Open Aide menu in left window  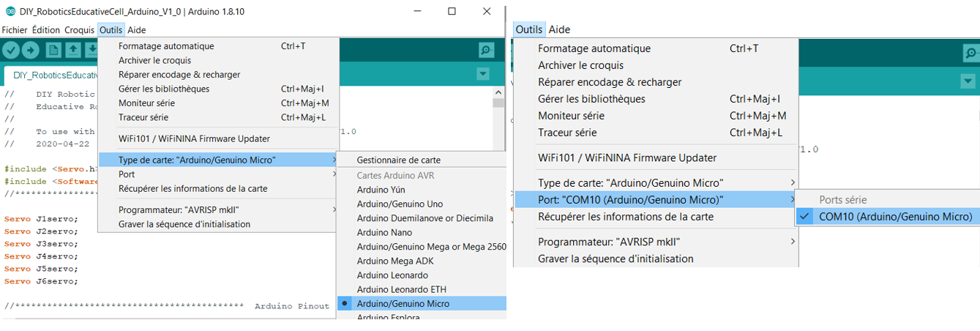136,30
